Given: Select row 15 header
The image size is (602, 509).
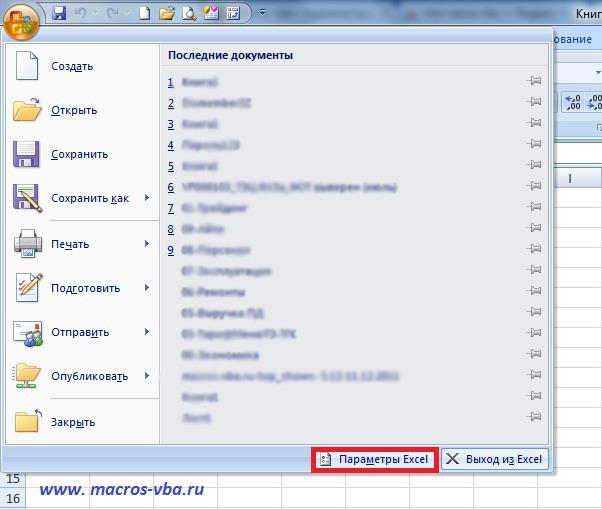Looking at the screenshot, I should pos(13,479).
